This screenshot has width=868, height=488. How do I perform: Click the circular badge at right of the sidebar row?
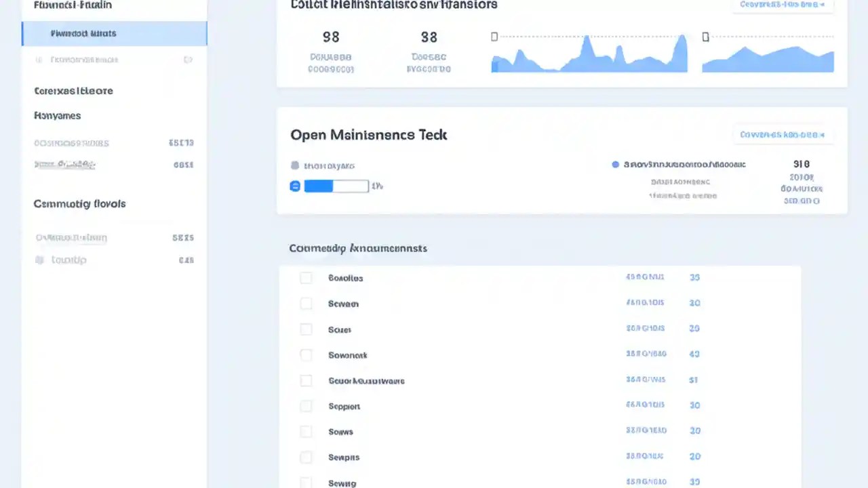pos(188,60)
